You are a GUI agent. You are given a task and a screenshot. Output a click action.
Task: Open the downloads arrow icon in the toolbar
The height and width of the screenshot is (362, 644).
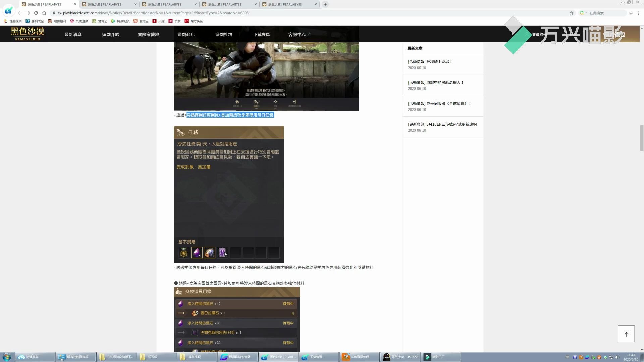631,13
